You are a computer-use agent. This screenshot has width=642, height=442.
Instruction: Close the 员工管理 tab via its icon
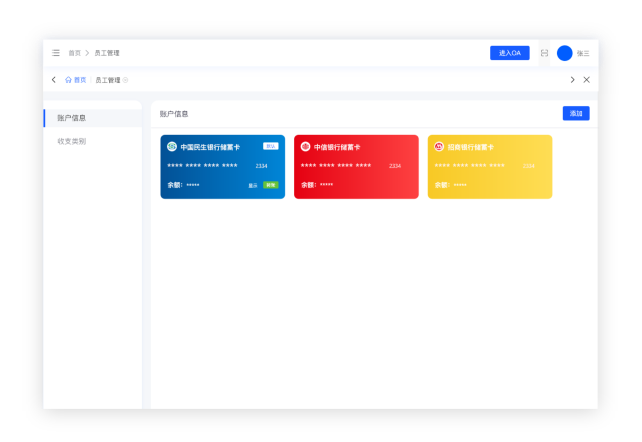125,80
